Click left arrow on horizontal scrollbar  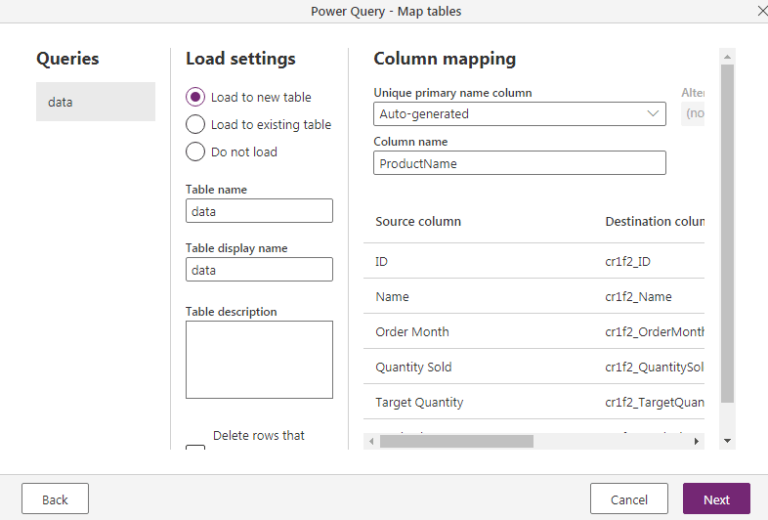(371, 441)
